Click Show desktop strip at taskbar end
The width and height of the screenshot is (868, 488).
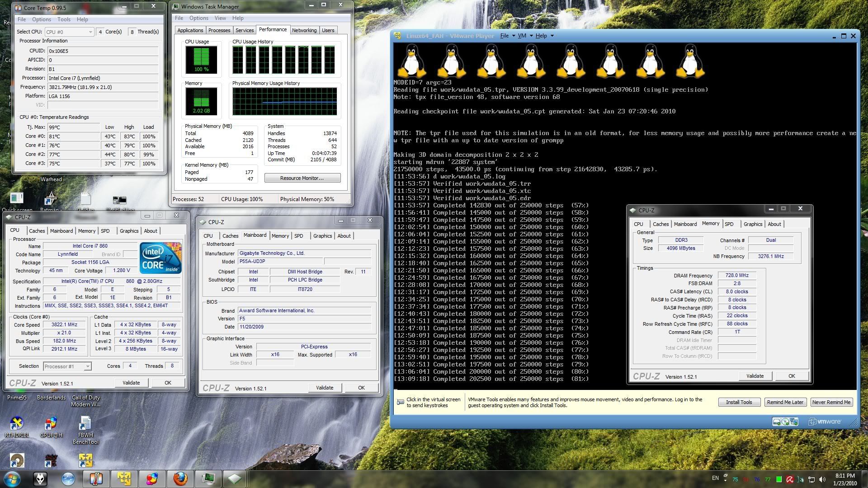[865, 479]
